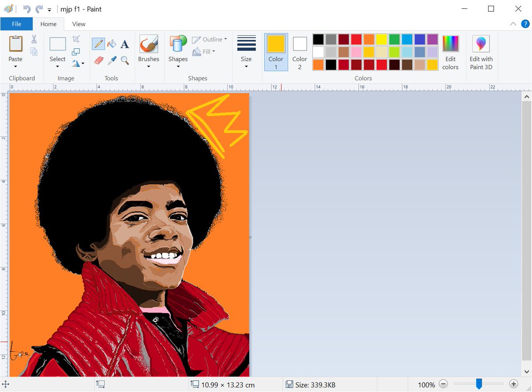Switch to the Home tab
The width and height of the screenshot is (532, 392).
[49, 24]
